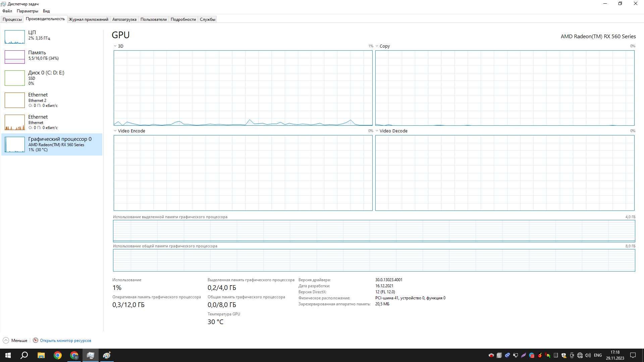Click the shared memory value 0,0/8,0 ГБ
644x362 pixels.
222,305
